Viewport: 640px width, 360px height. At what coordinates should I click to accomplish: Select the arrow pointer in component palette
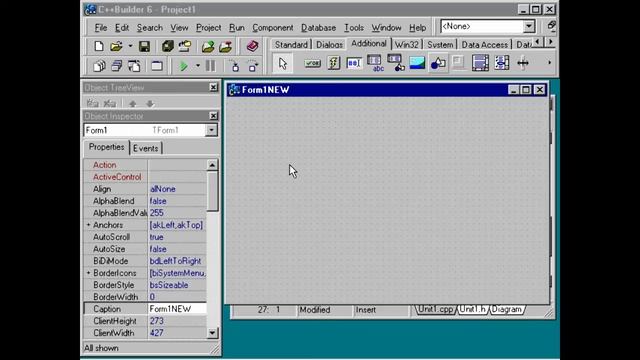[x=283, y=64]
